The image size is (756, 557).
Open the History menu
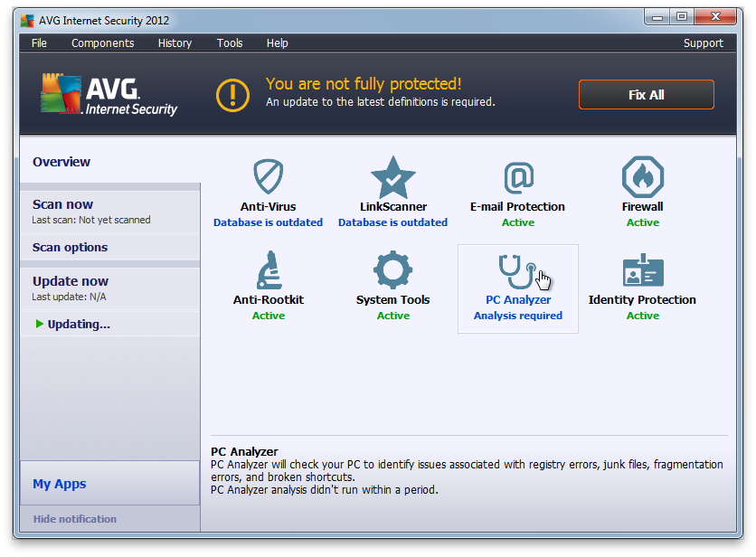[x=175, y=42]
